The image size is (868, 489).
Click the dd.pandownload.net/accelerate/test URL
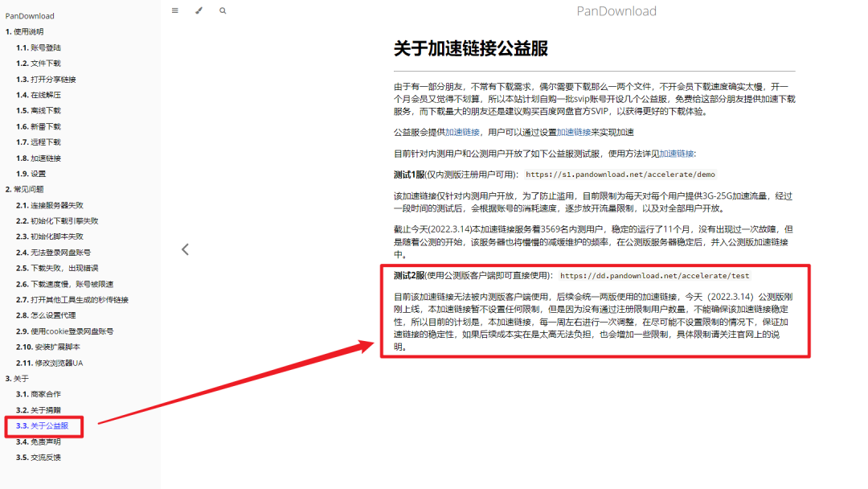(x=654, y=275)
